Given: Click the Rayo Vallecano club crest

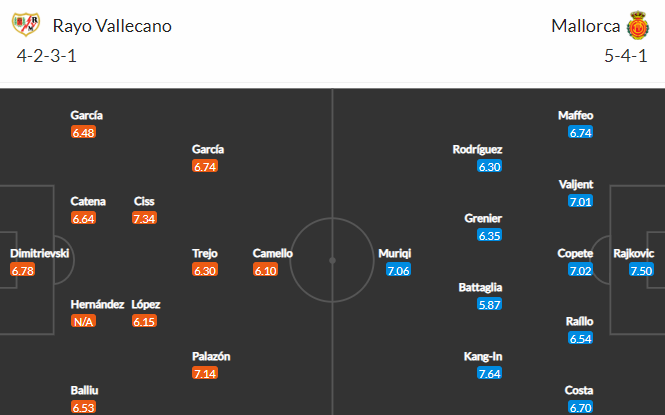Looking at the screenshot, I should click(x=26, y=25).
